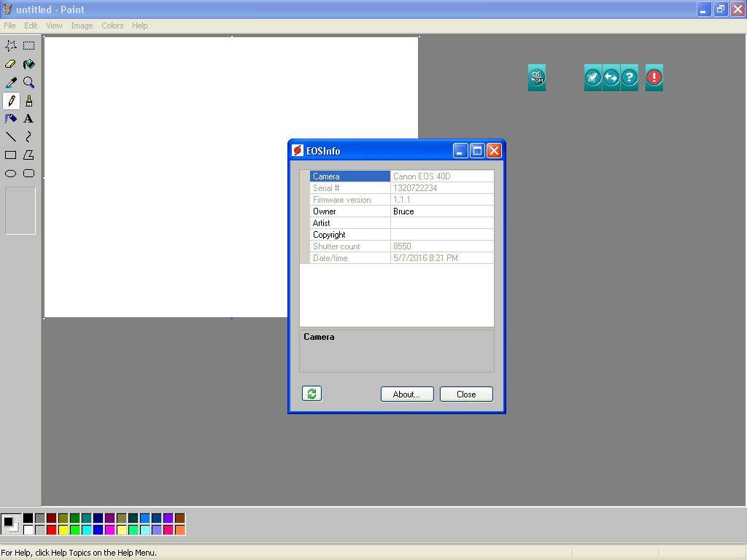The width and height of the screenshot is (747, 560).
Task: Close EOSInfo with the red X
Action: click(x=494, y=151)
